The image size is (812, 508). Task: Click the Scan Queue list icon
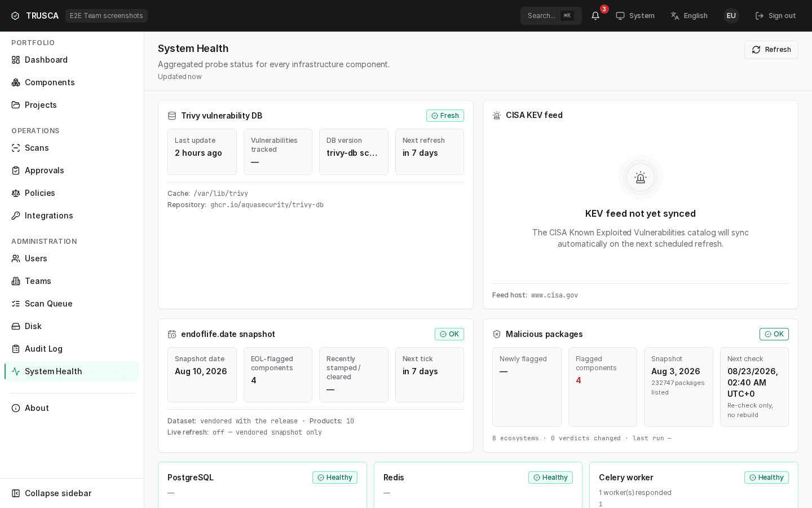pos(16,304)
